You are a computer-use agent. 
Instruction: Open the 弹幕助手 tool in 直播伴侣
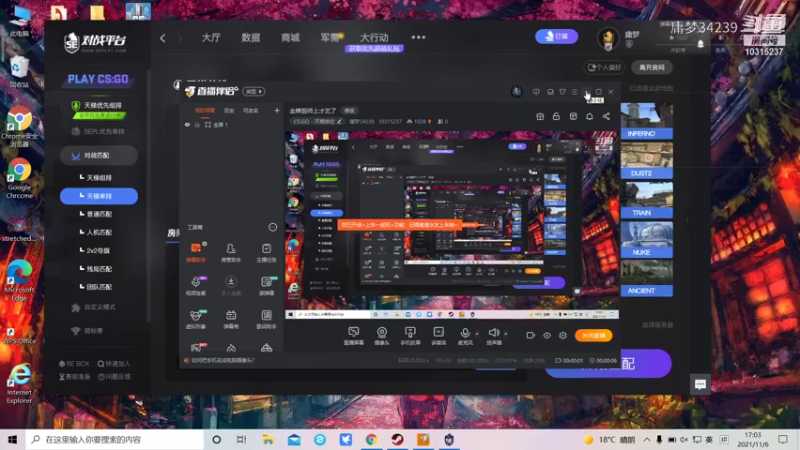click(195, 252)
